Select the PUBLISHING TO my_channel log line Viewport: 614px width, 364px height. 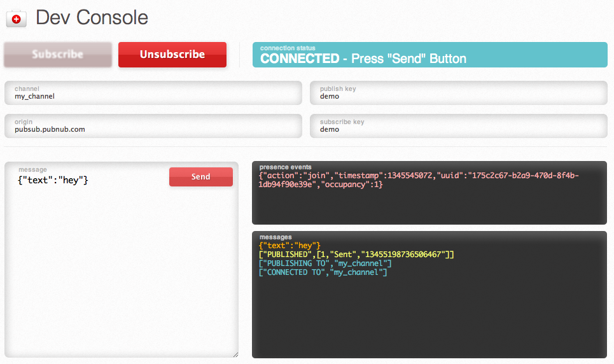(325, 263)
